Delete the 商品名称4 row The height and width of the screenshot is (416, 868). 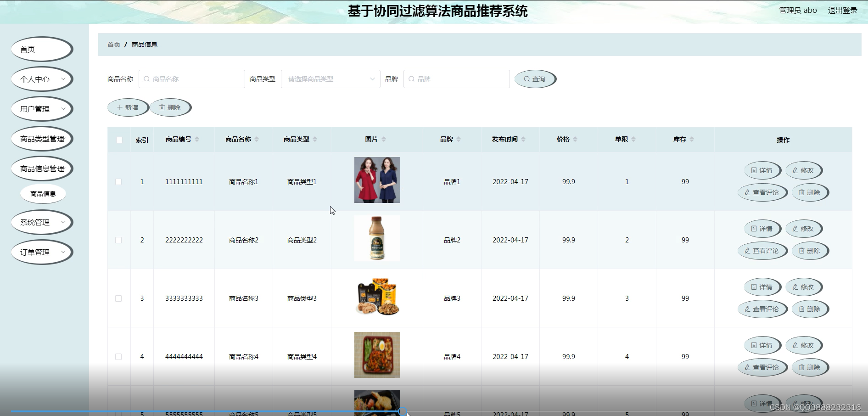click(x=810, y=367)
